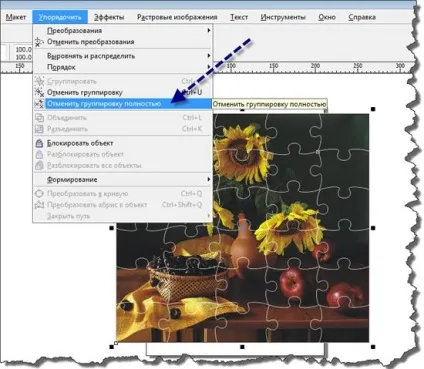Choose Отменить группировку полностью
Screen dimensions: 424x369
click(x=123, y=104)
